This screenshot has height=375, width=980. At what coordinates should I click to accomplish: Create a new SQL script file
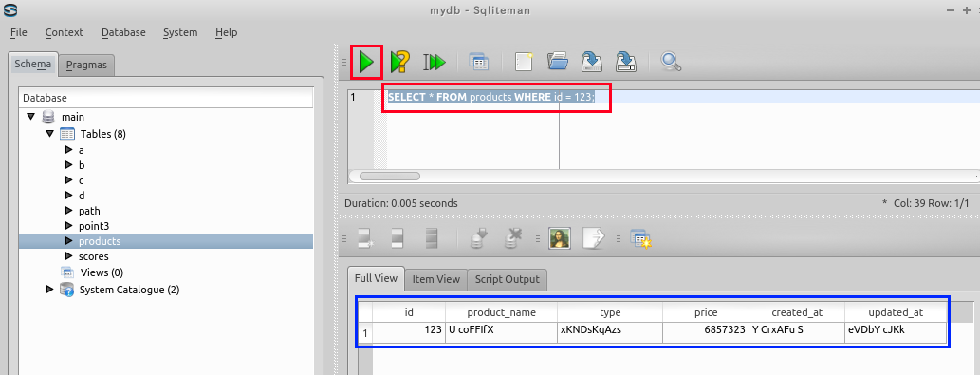coord(524,62)
